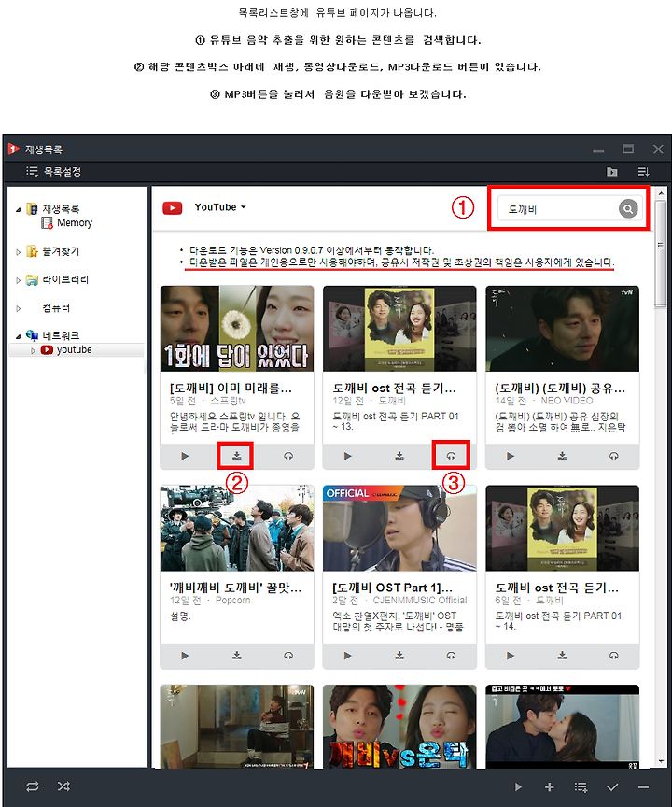Viewport: 672px width, 807px height.
Task: Click the search magnifier button
Action: click(x=628, y=209)
